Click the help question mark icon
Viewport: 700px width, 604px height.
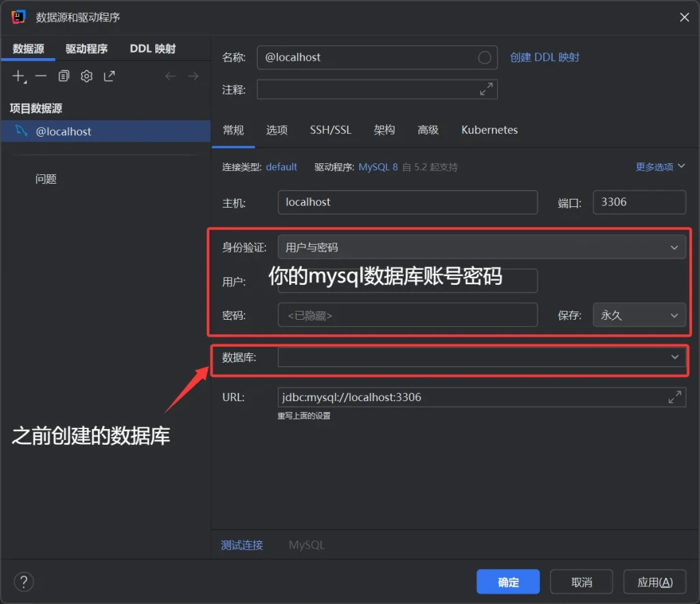pyautogui.click(x=24, y=582)
